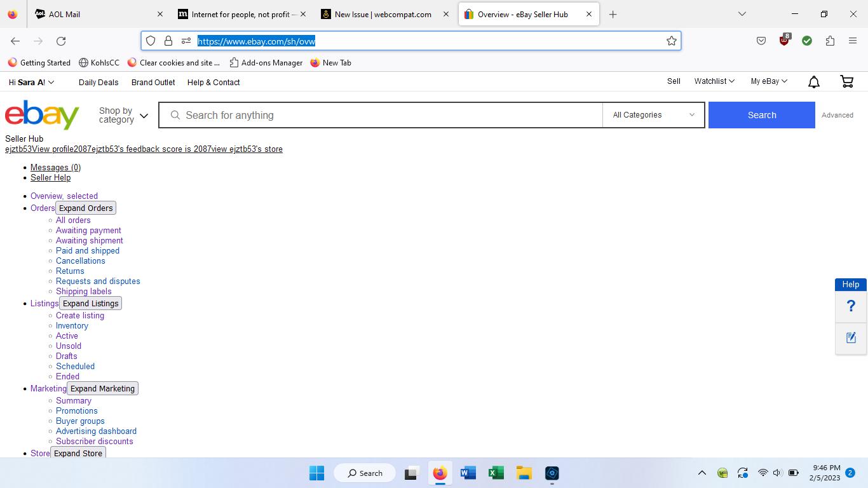Expand the Listings section
The image size is (868, 488).
point(90,303)
